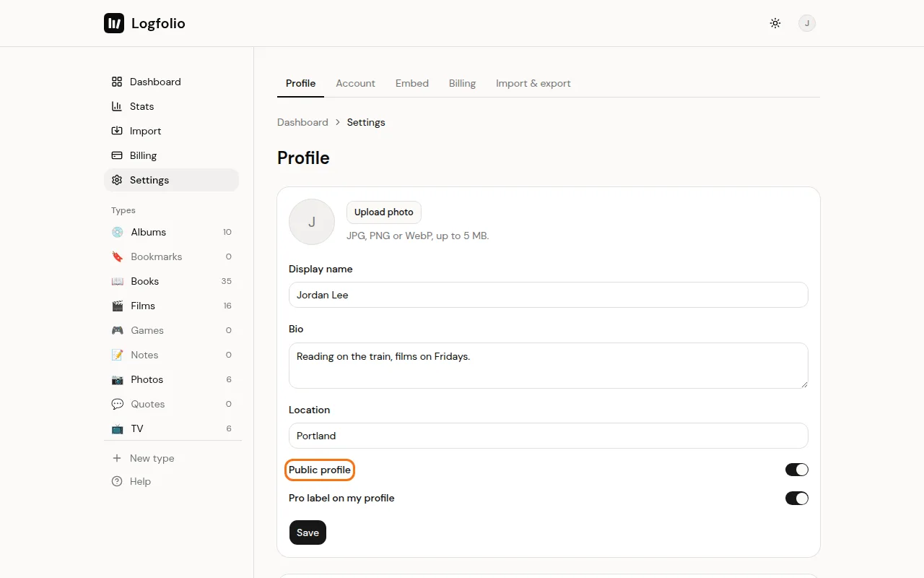Open the Books type list
924x578 pixels.
pos(171,281)
